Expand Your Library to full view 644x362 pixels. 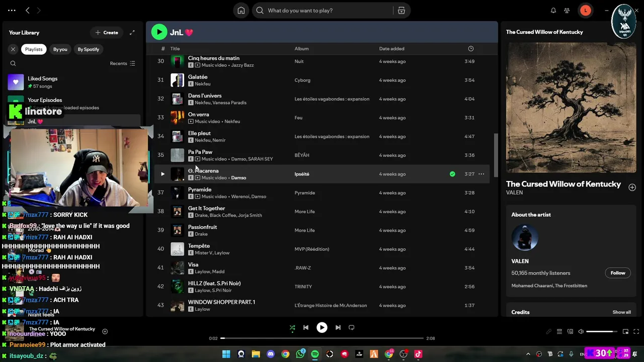[132, 33]
